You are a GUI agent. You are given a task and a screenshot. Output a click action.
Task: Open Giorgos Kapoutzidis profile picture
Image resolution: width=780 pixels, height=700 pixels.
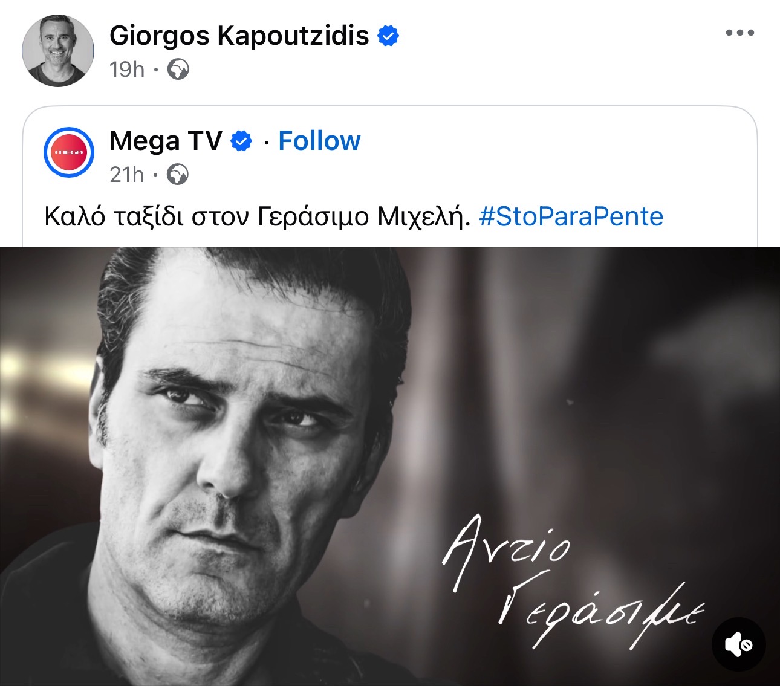click(x=58, y=51)
